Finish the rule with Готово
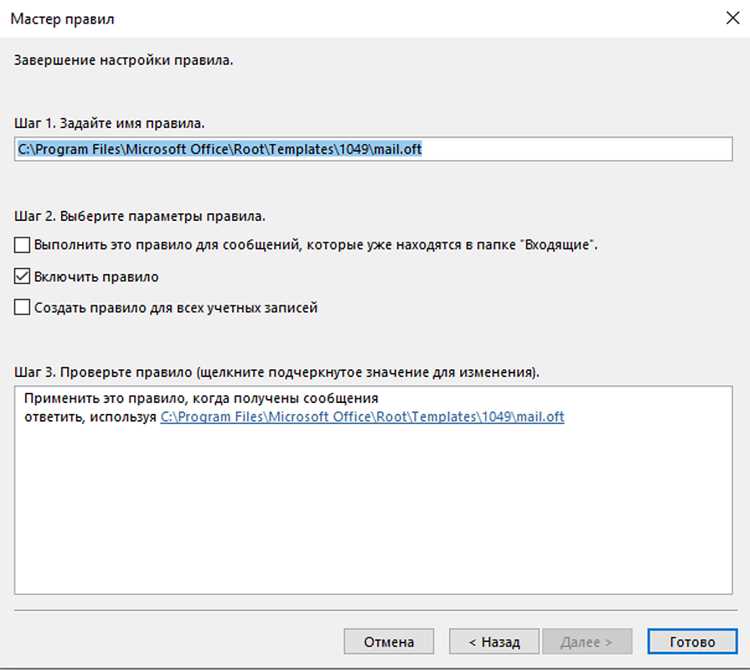750x670 pixels. point(692,641)
